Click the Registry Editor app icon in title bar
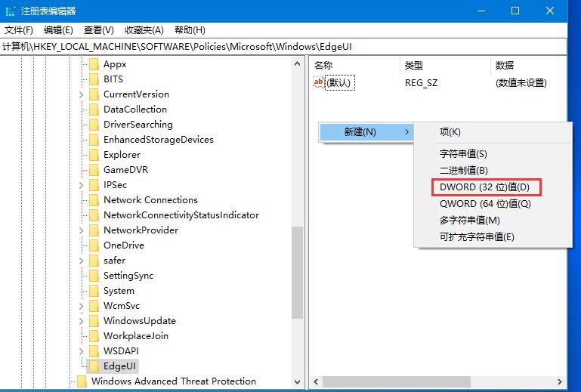This screenshot has width=581, height=392. point(9,11)
